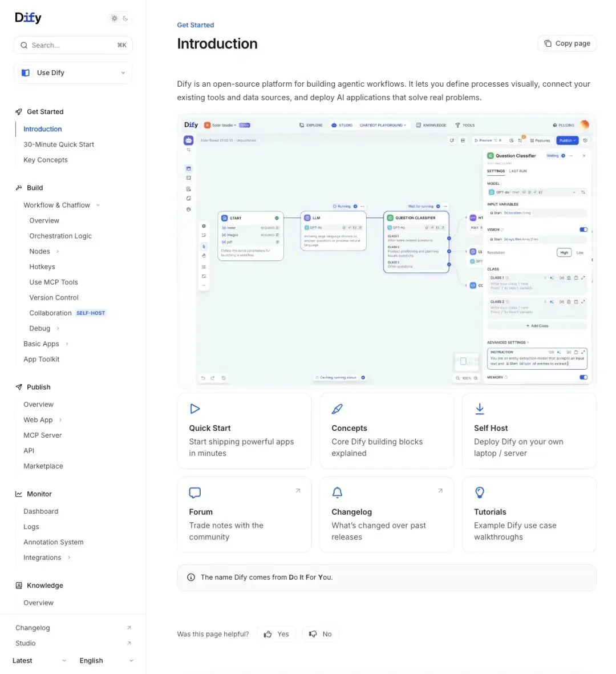Open the workflow screenshot image
The image size is (616, 674).
coord(387,252)
